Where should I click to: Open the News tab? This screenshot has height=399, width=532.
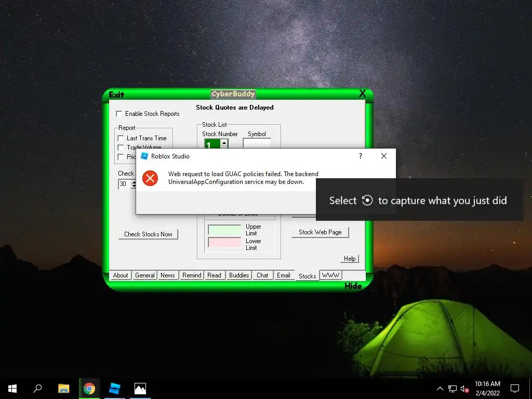(x=168, y=275)
